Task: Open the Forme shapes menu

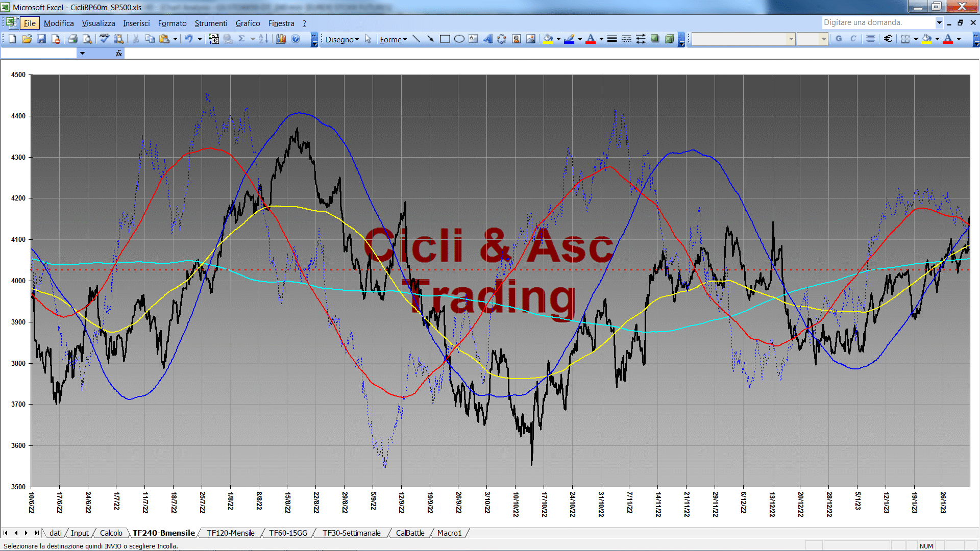Action: tap(393, 39)
